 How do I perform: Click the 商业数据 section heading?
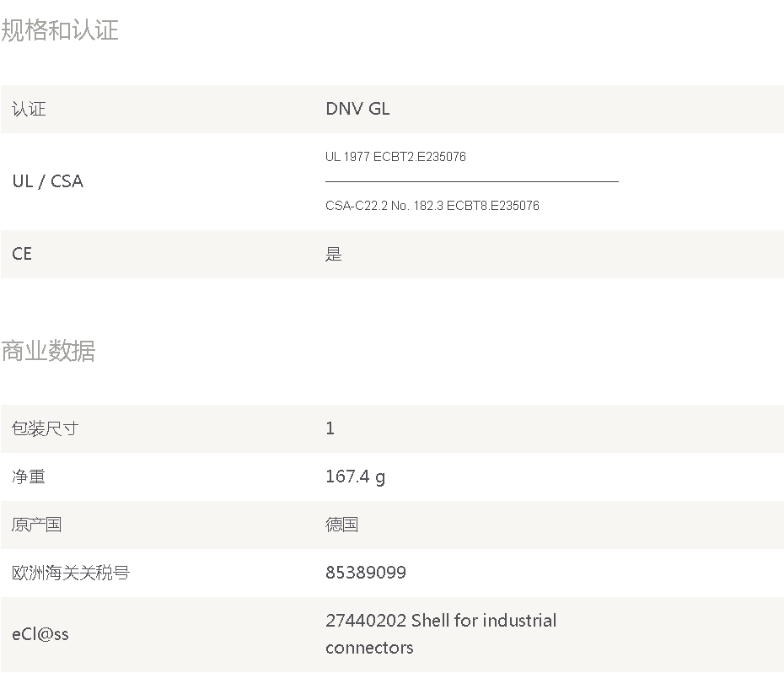tap(48, 351)
